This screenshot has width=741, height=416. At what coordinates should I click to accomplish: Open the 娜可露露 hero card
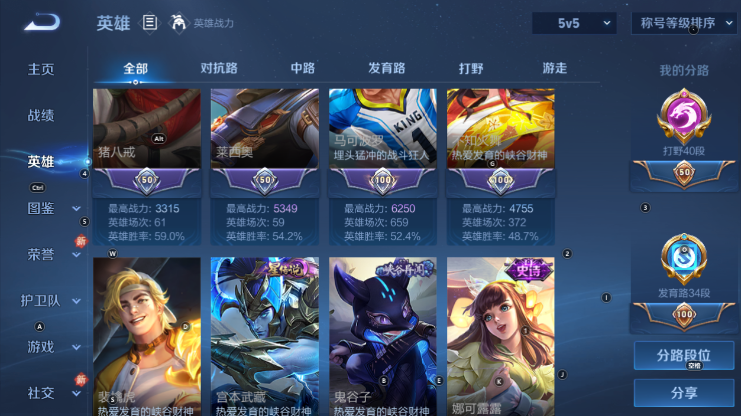[500, 337]
